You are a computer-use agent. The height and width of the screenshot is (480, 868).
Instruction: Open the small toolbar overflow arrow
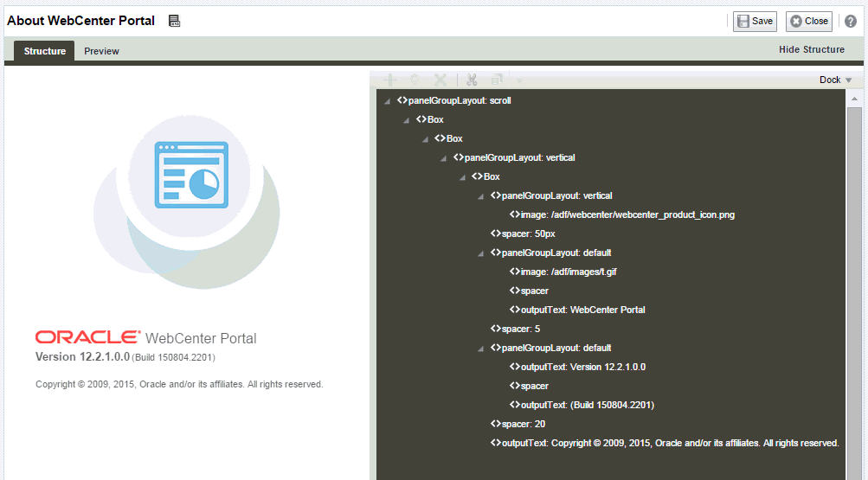coord(519,80)
